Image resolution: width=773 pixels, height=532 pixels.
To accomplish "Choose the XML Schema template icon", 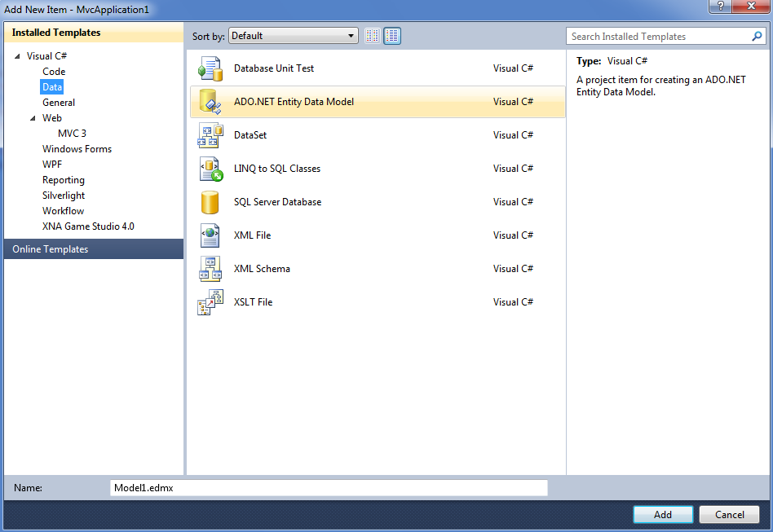I will pos(210,269).
